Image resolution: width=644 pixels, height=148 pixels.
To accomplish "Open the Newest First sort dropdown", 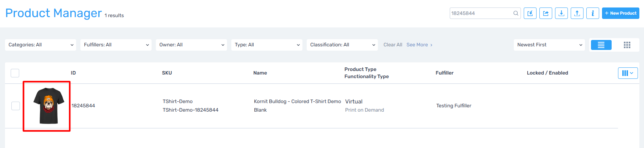I will click(549, 45).
